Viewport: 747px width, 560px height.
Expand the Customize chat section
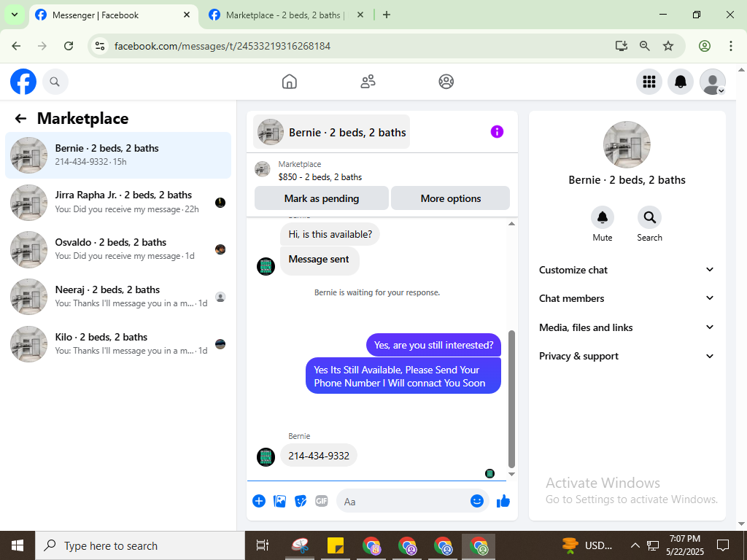pos(627,270)
